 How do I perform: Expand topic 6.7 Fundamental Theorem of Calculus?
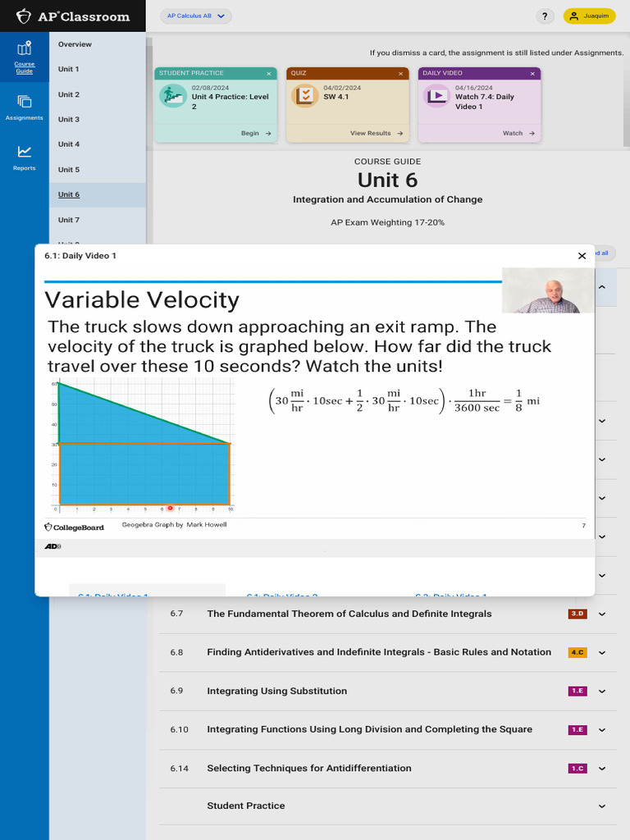click(601, 614)
